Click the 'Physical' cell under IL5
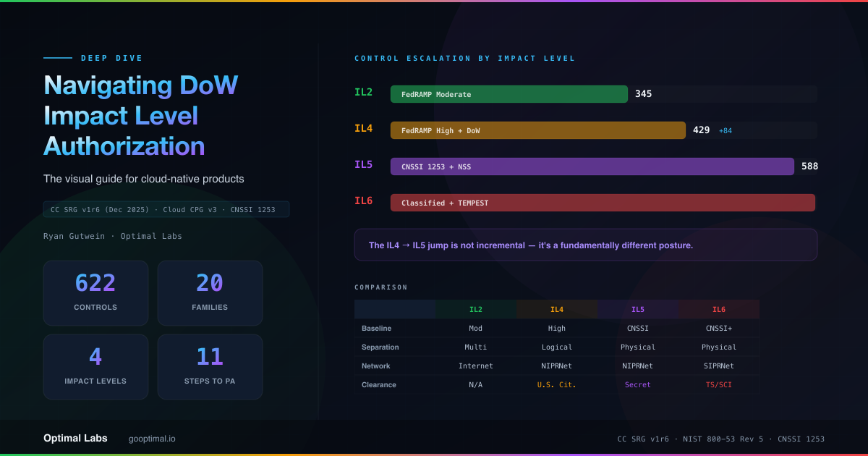This screenshot has height=456, width=868. click(638, 347)
